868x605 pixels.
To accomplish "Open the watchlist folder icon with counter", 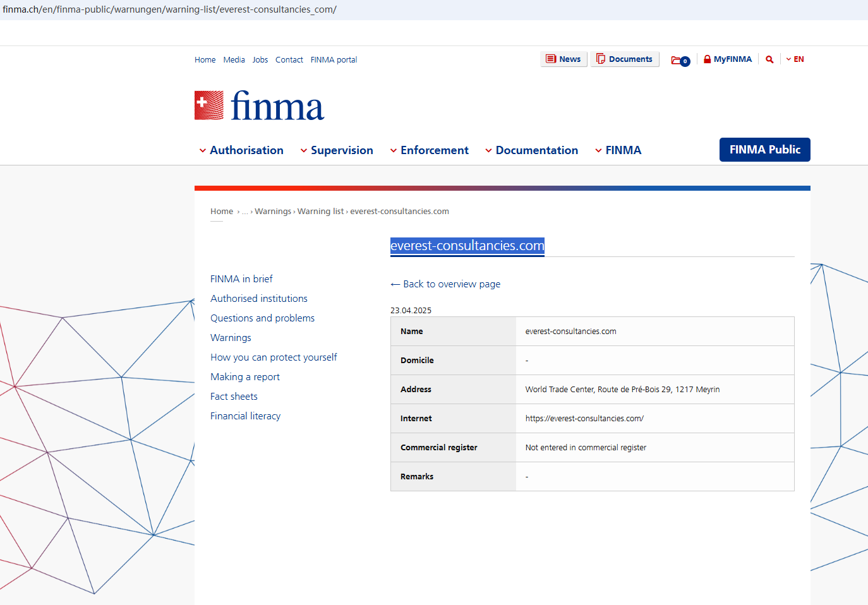I will coord(680,61).
